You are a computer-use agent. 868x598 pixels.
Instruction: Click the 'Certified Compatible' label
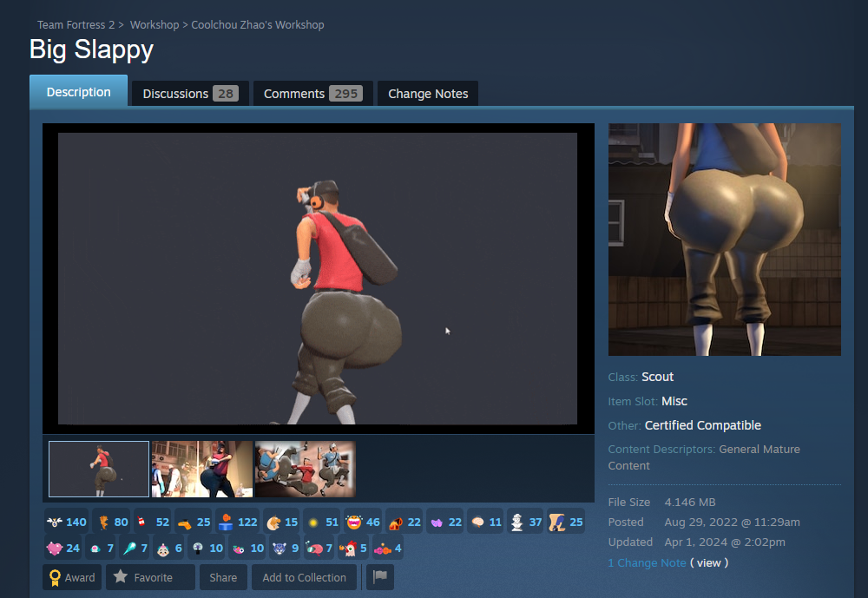703,425
